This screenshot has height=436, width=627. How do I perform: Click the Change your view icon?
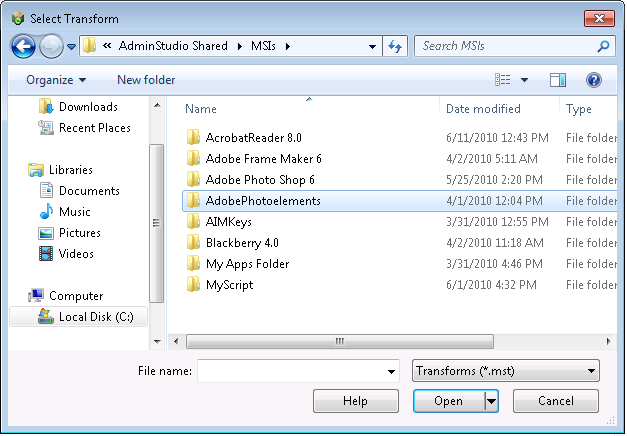point(503,80)
